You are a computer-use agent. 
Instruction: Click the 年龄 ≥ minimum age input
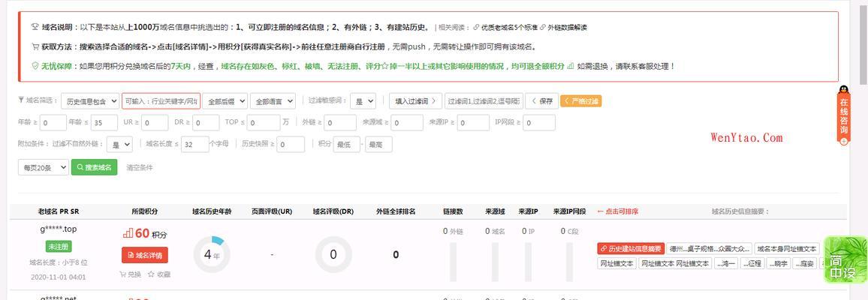tap(53, 123)
